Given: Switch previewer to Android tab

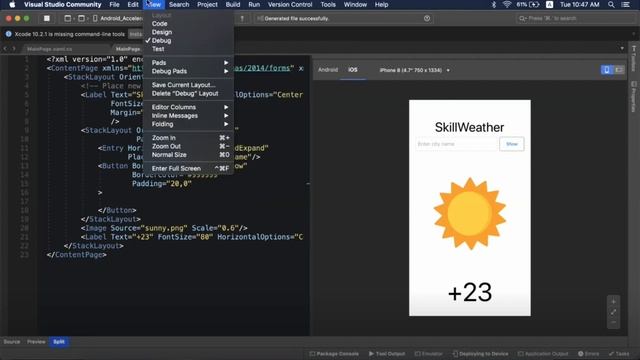Looking at the screenshot, I should (328, 70).
